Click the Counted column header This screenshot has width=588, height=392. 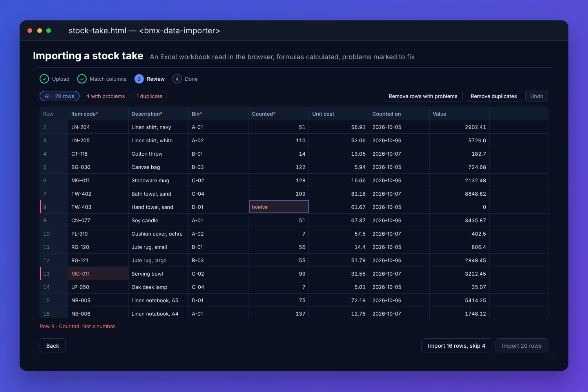point(279,114)
